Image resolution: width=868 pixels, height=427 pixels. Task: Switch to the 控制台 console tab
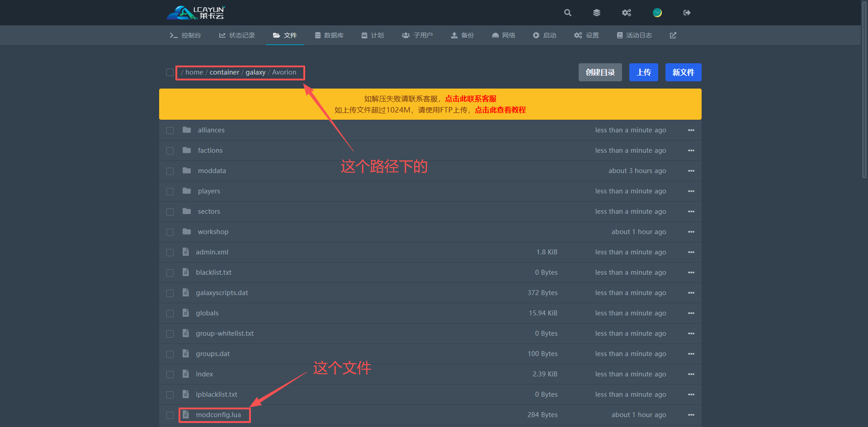pos(185,35)
